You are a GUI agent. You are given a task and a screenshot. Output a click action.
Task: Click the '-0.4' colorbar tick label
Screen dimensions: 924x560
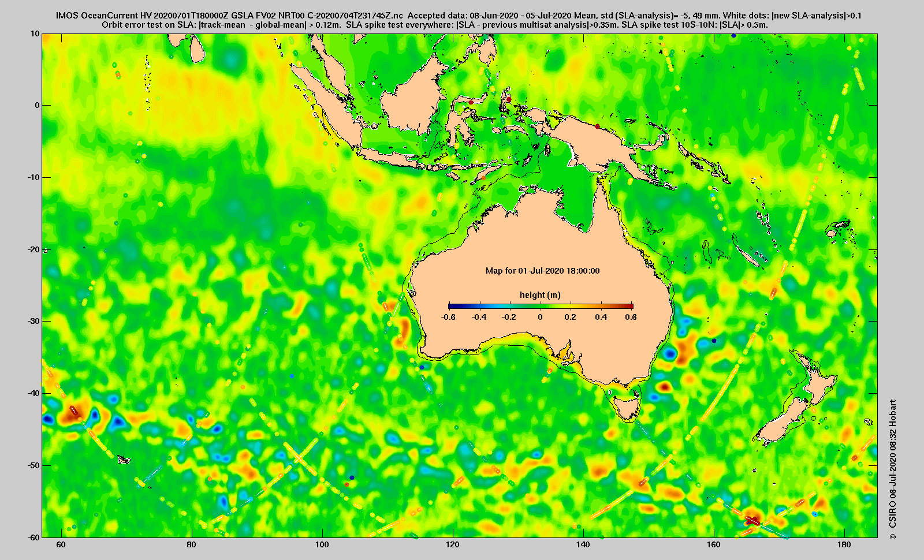(479, 317)
